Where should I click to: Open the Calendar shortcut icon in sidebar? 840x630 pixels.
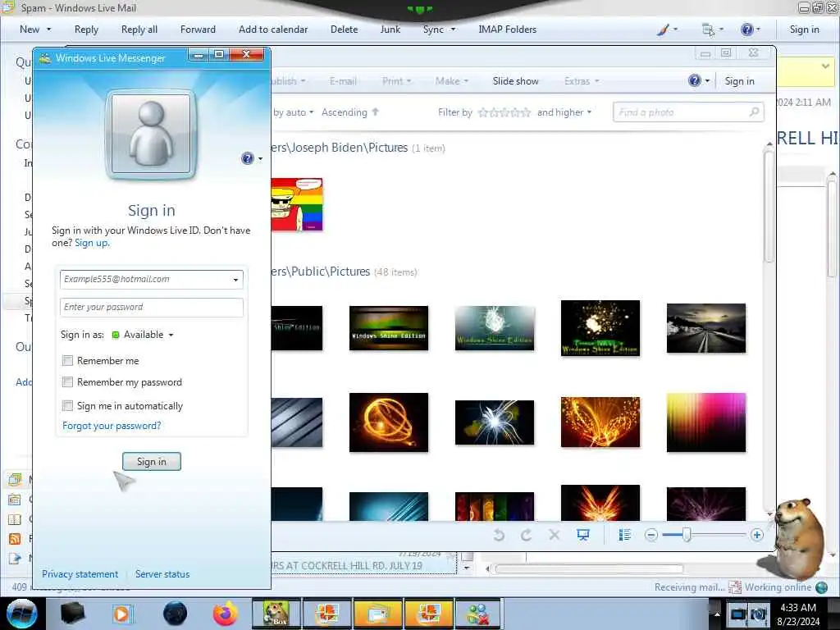(x=15, y=500)
